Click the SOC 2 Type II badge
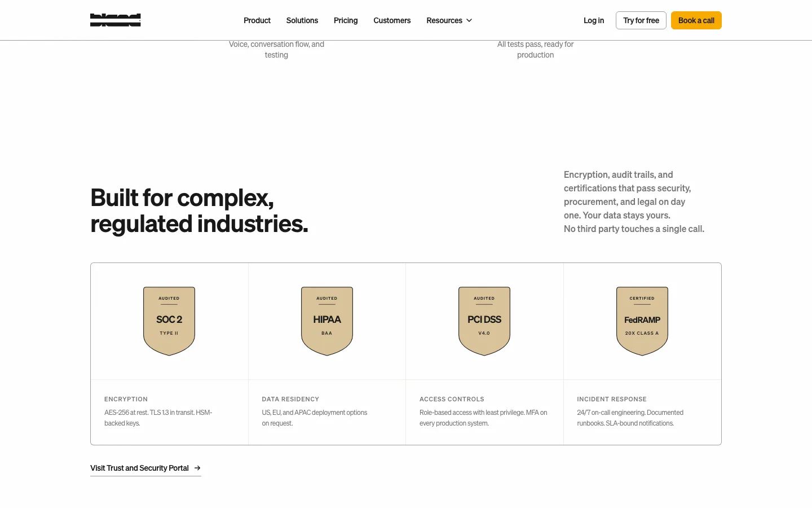 coord(169,321)
